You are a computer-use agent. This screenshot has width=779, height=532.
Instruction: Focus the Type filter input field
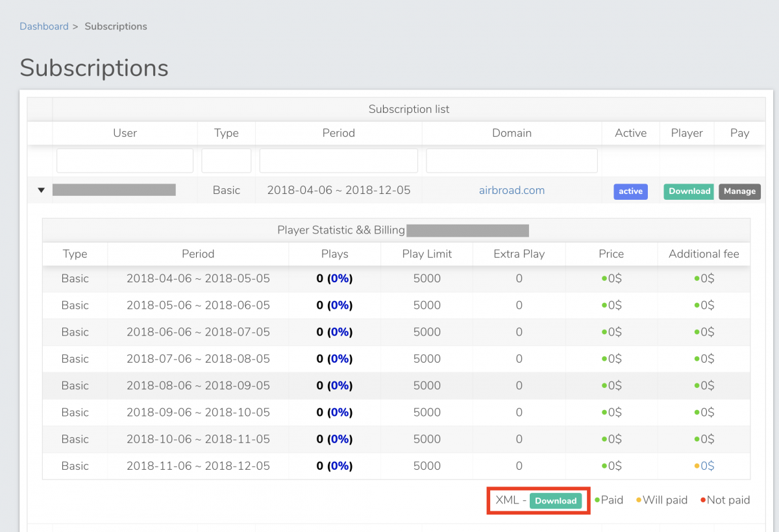[226, 161]
